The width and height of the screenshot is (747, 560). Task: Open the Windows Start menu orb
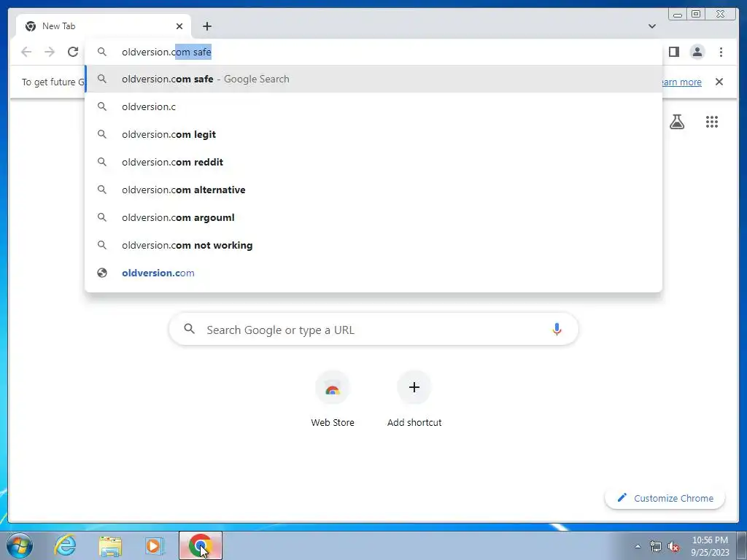(x=20, y=545)
